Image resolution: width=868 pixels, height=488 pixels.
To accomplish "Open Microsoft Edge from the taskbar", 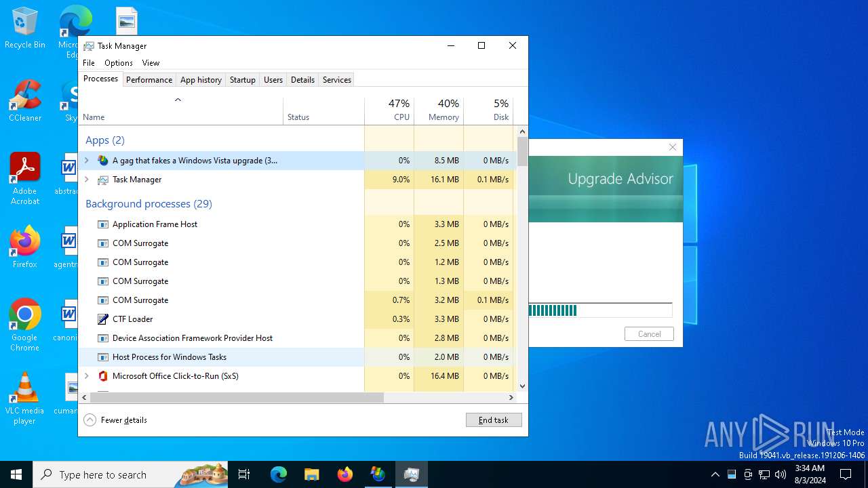I will pyautogui.click(x=279, y=474).
